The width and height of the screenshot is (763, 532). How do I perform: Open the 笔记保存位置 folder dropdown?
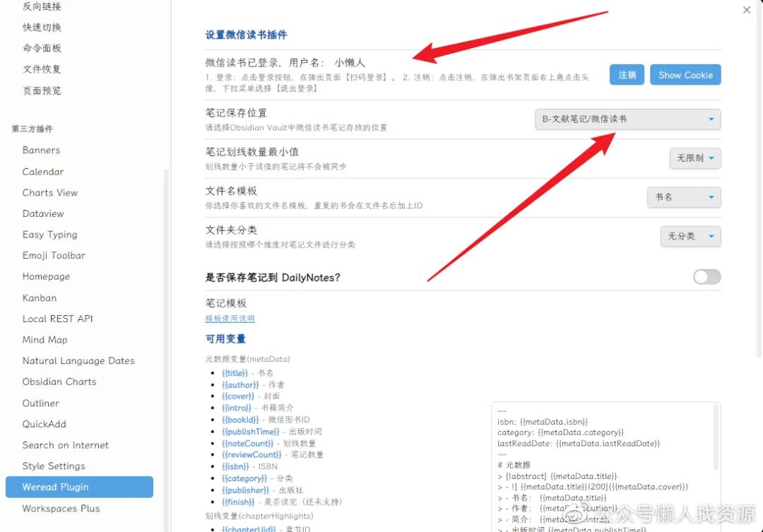click(x=628, y=119)
